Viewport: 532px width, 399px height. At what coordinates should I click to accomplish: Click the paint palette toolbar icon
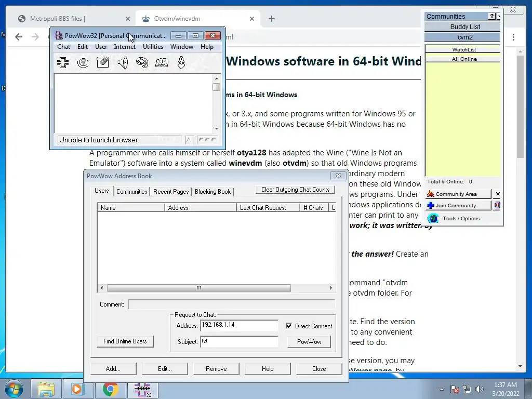point(142,62)
